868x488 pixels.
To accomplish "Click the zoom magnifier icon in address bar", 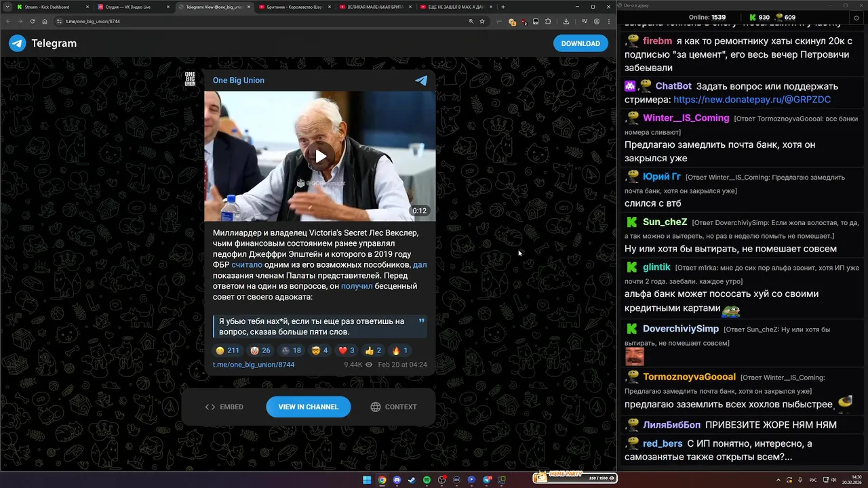I will [471, 21].
